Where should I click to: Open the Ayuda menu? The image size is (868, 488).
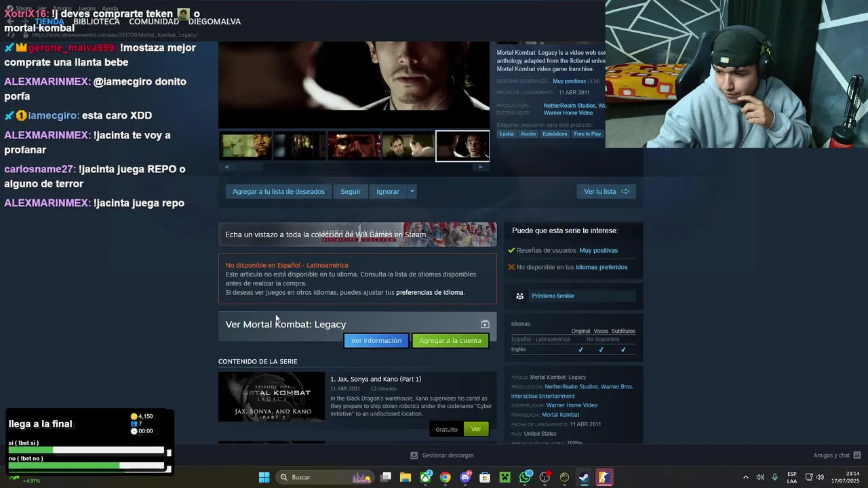pyautogui.click(x=110, y=9)
